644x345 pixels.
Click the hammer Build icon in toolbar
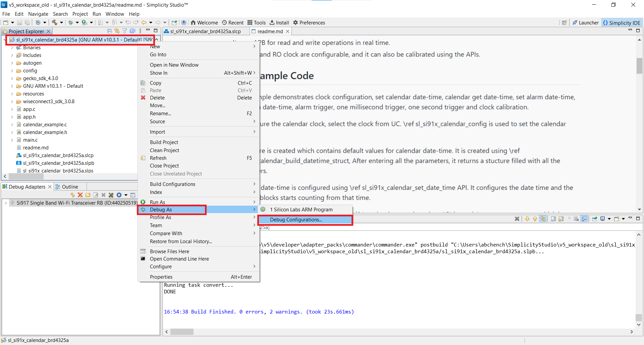tap(54, 22)
